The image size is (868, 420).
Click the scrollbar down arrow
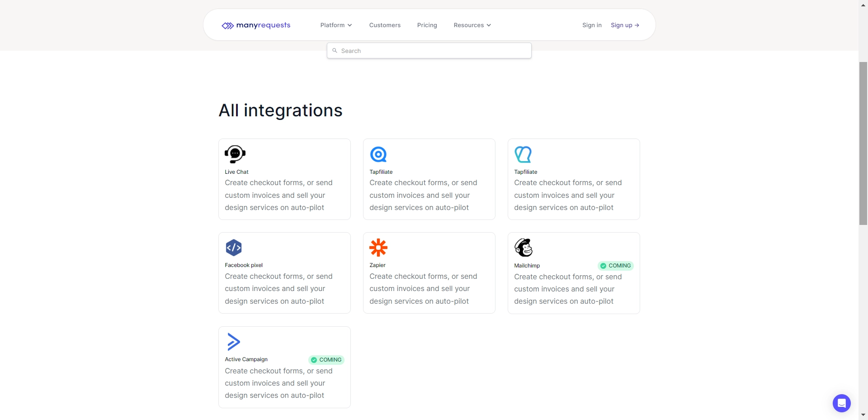coord(863,415)
